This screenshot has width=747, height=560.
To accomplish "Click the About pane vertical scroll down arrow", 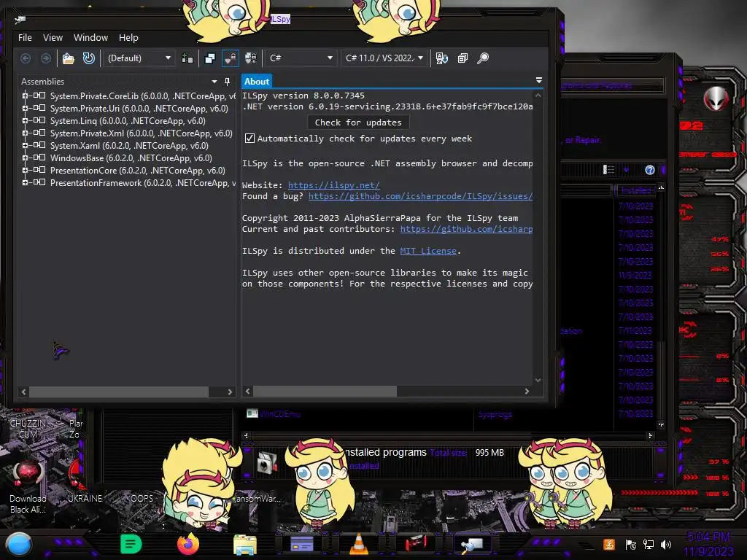I will click(x=538, y=380).
